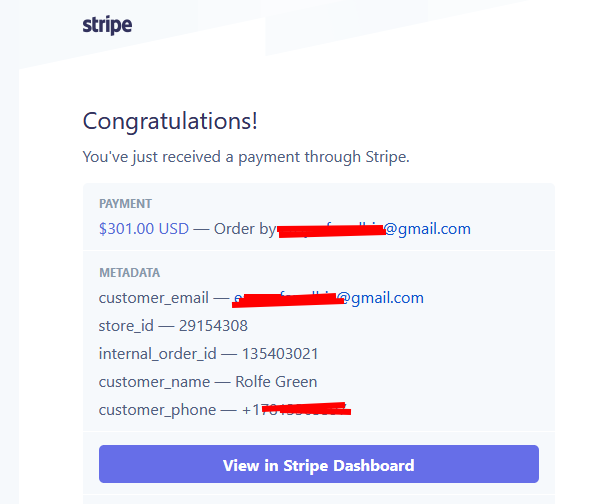Image resolution: width=590 pixels, height=504 pixels.
Task: Click the internal_order_id value 135403021
Action: pyautogui.click(x=280, y=354)
